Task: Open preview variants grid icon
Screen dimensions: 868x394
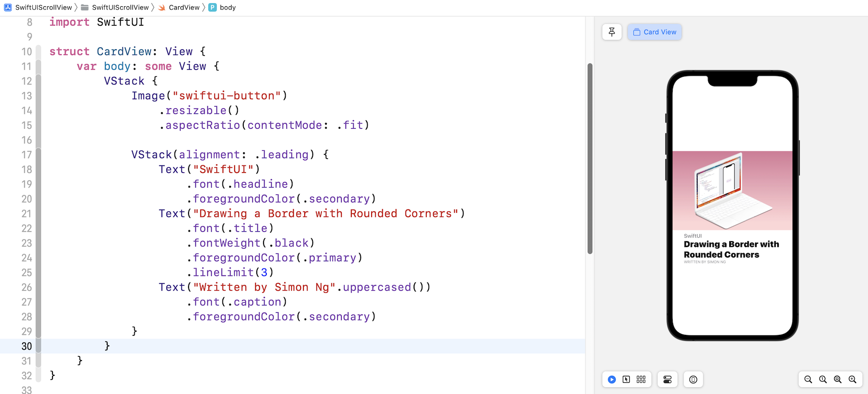Action: [641, 380]
